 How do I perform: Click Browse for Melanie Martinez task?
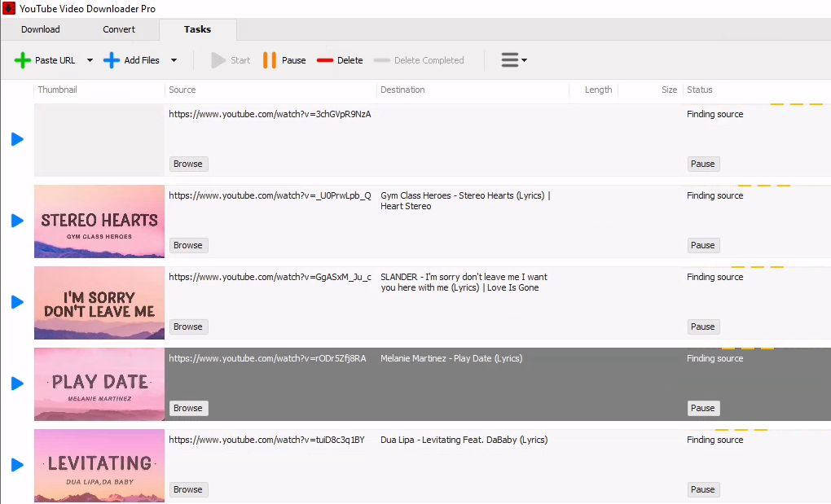[x=188, y=409]
